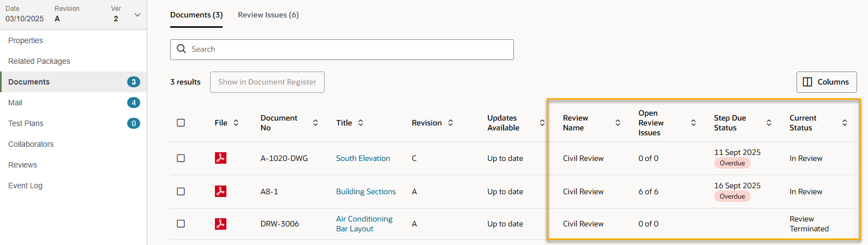Viewport: 868px width, 245px height.
Task: Switch to Review Issues (6) tab
Action: point(268,15)
